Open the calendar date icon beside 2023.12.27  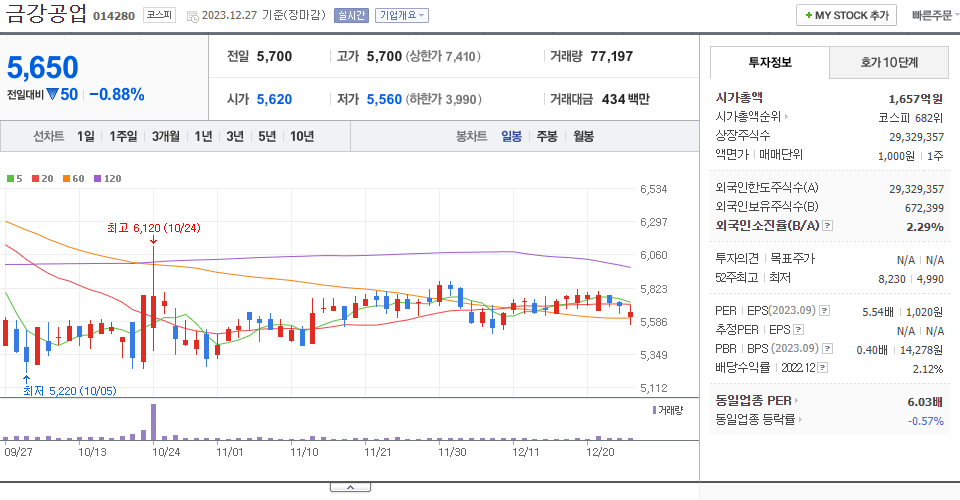pyautogui.click(x=192, y=17)
